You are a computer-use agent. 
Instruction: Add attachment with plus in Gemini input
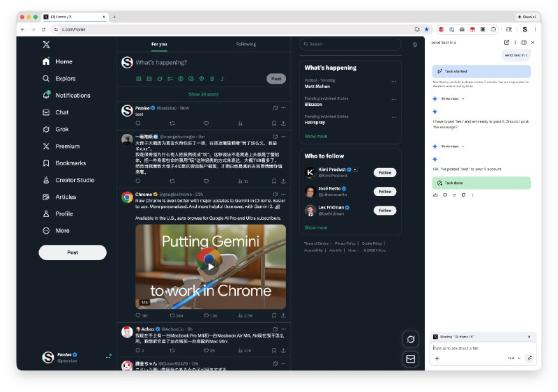(437, 359)
